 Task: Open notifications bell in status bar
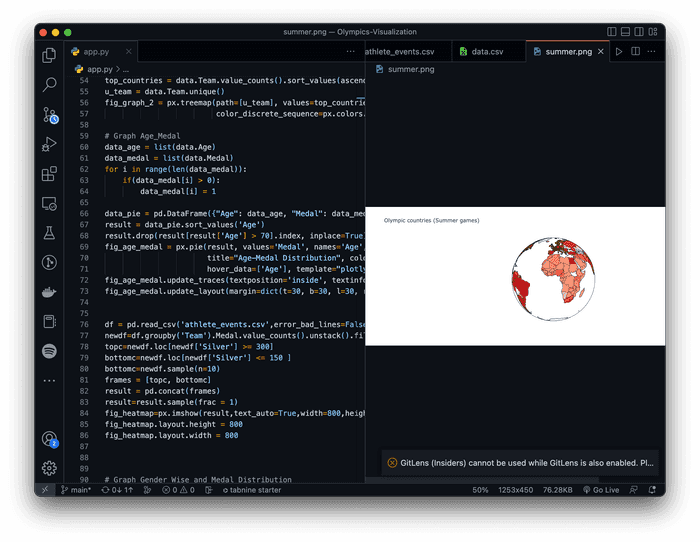point(652,490)
